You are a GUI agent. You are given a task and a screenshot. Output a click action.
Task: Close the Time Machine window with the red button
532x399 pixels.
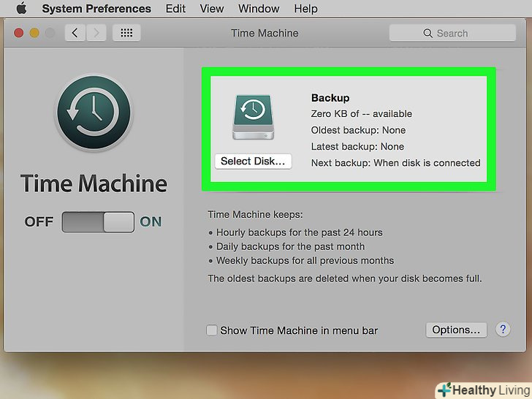18,33
